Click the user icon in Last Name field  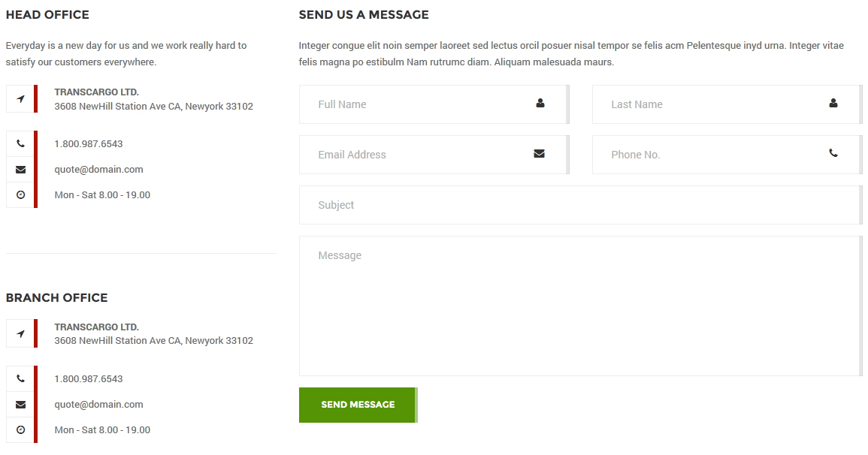tap(833, 104)
